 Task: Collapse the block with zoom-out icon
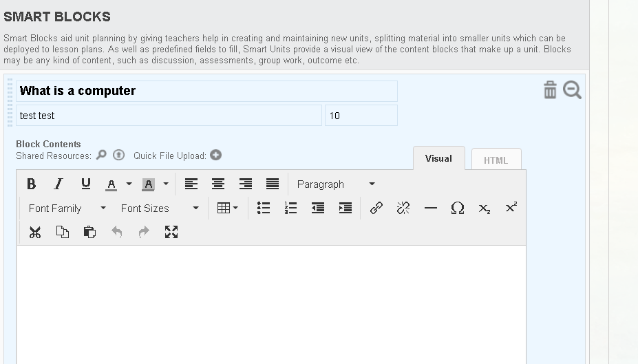click(572, 90)
